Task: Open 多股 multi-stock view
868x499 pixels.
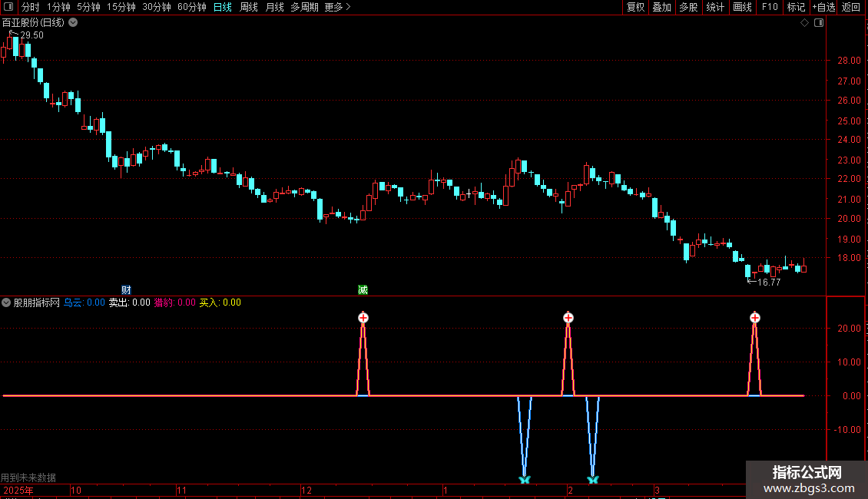Action: pyautogui.click(x=688, y=7)
